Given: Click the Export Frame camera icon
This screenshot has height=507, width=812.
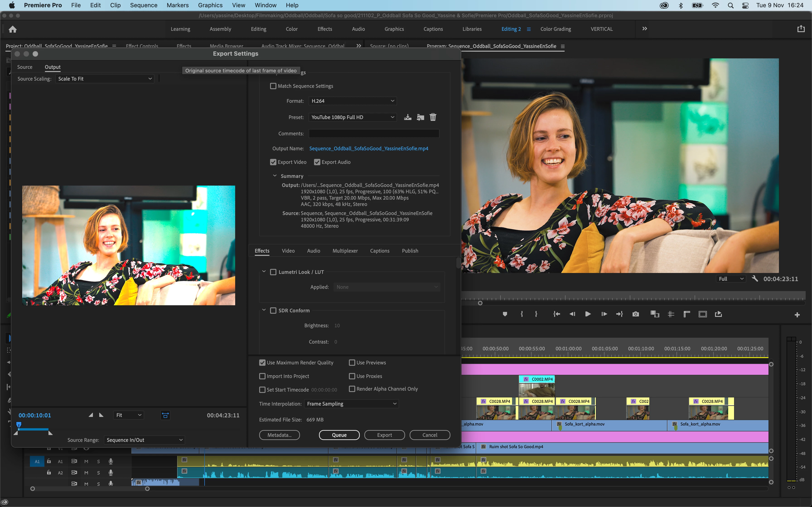Looking at the screenshot, I should (636, 314).
